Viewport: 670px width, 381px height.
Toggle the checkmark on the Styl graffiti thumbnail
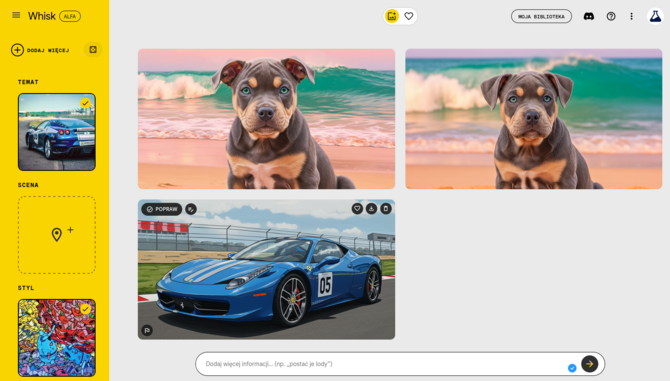coord(85,308)
